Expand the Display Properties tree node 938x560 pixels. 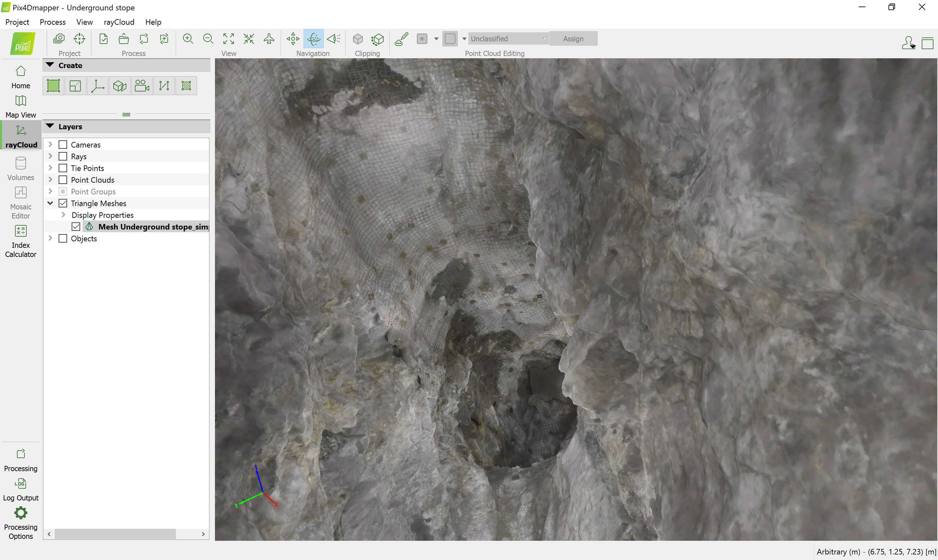coord(64,215)
